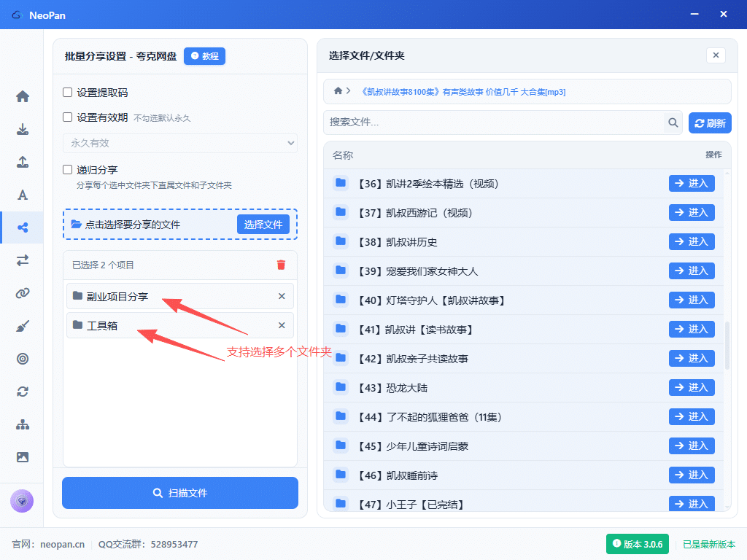Screen dimensions: 747x560
Task: Enable the 设置提取码 checkbox
Action: click(68, 93)
